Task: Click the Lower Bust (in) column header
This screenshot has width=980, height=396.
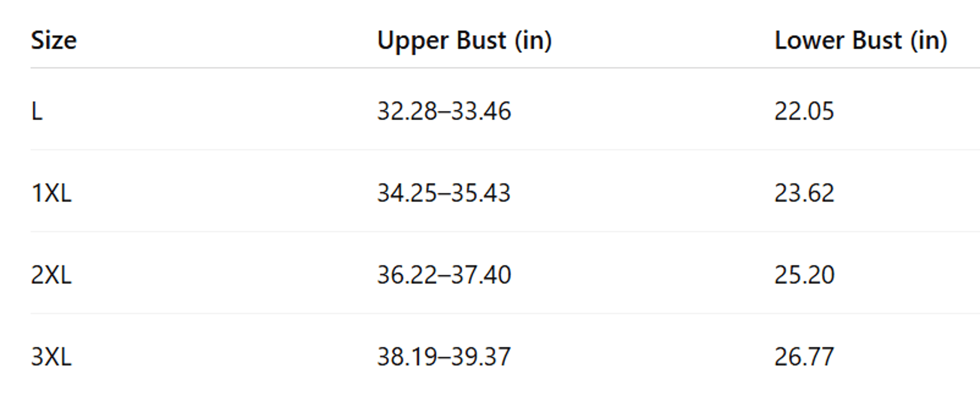Action: tap(861, 40)
